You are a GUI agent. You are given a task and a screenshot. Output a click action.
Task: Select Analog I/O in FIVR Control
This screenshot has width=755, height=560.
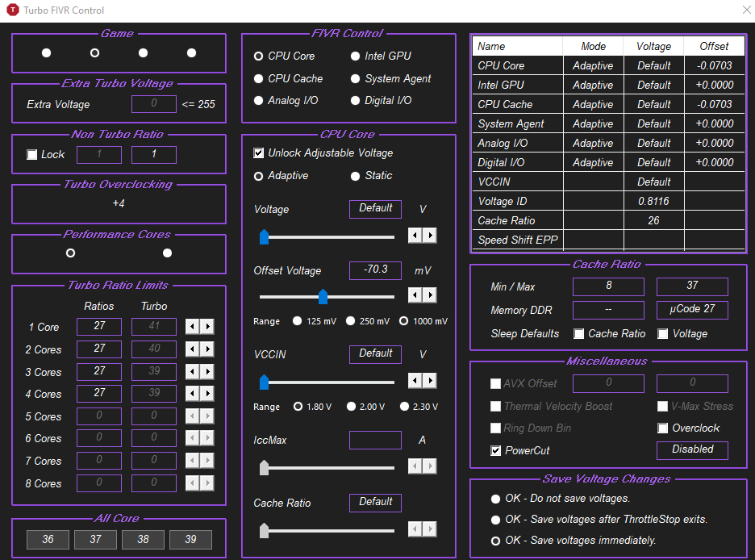(x=286, y=100)
